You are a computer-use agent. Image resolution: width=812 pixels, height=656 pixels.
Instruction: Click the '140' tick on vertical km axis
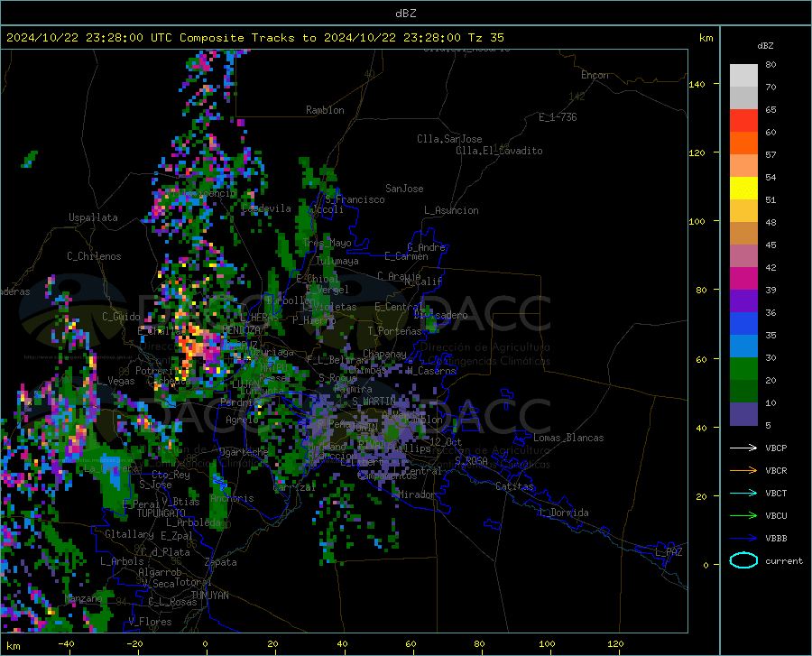tap(697, 84)
